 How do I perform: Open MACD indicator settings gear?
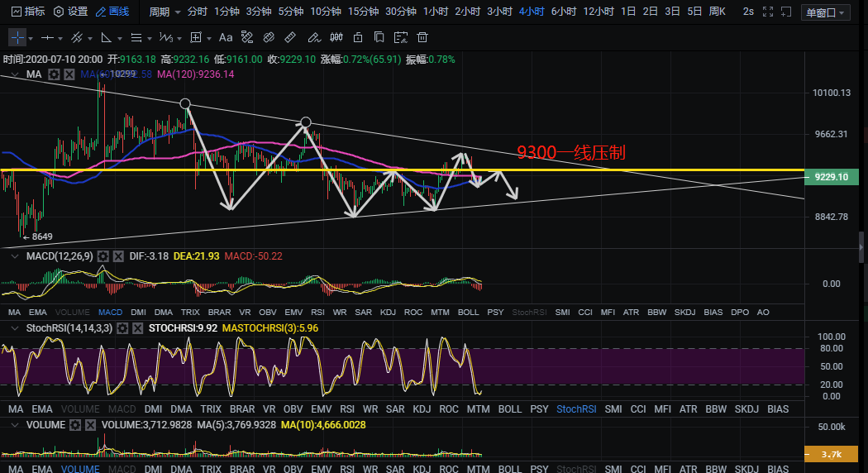103,256
